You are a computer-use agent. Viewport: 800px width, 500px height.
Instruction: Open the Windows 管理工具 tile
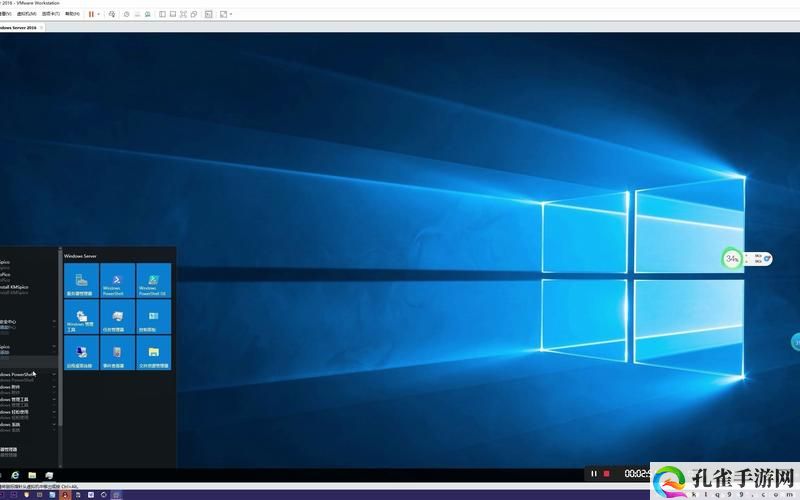tap(82, 317)
